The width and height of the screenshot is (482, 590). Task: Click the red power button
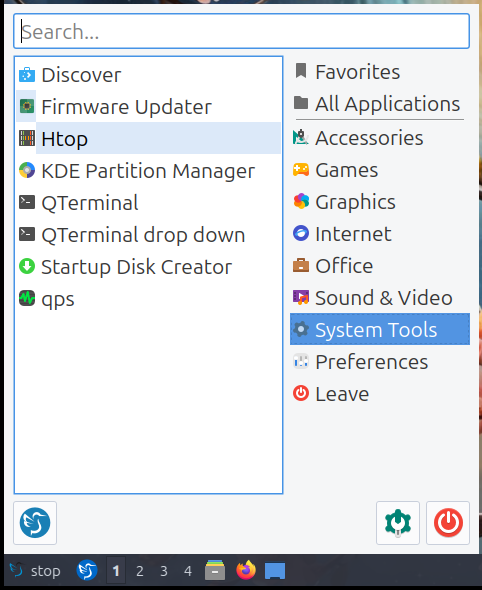[x=448, y=523]
